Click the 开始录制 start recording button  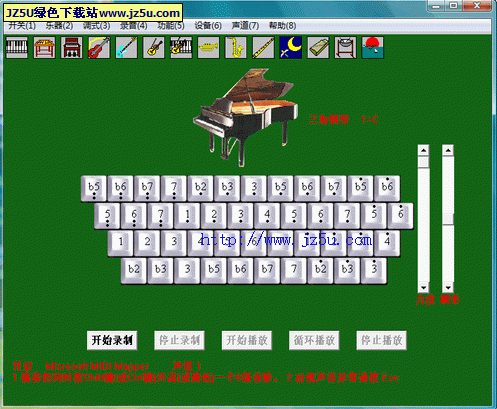click(x=112, y=340)
